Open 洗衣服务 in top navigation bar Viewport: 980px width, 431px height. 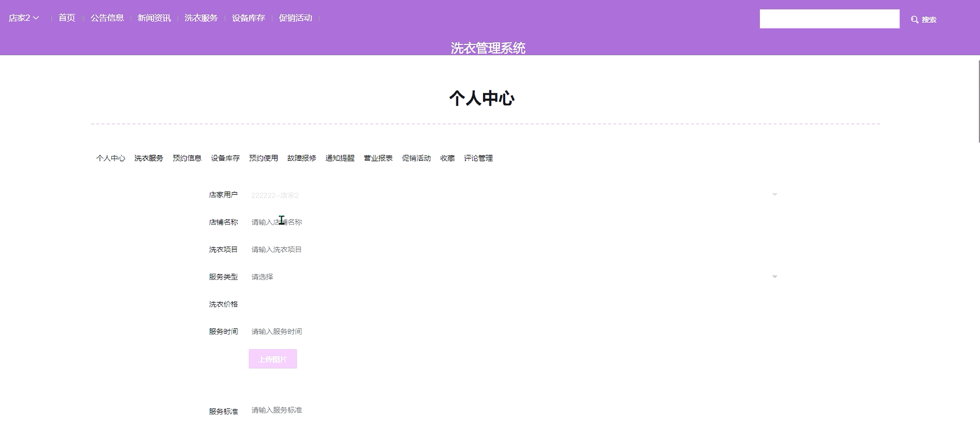pos(201,18)
